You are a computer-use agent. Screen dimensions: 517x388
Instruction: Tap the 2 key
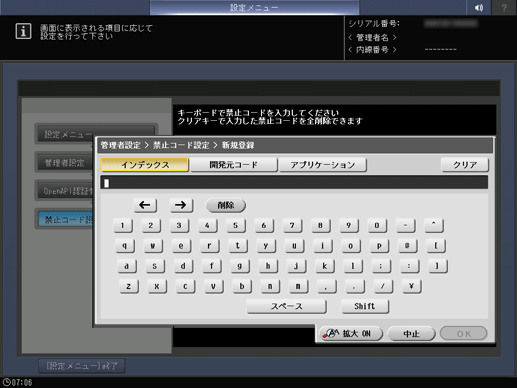point(151,226)
